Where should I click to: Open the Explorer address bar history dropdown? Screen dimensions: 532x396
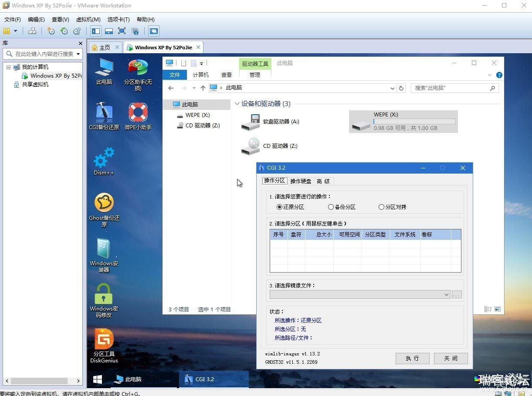click(x=393, y=88)
